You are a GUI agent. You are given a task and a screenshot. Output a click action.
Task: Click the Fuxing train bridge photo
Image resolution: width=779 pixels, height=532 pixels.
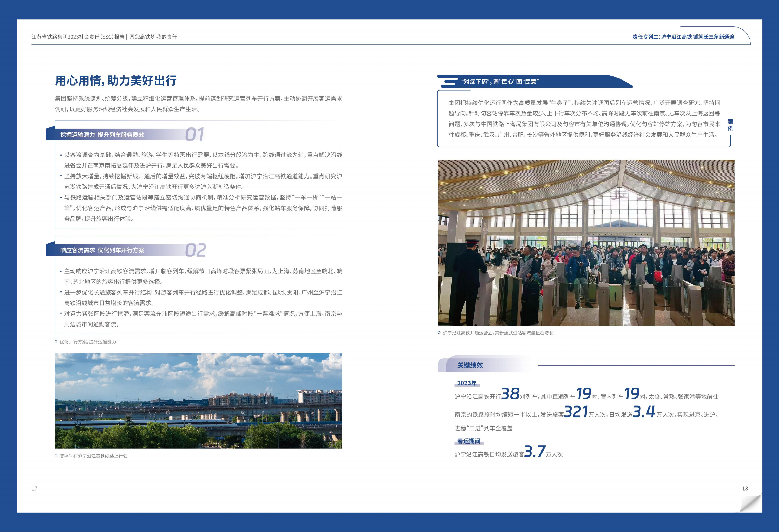click(199, 401)
